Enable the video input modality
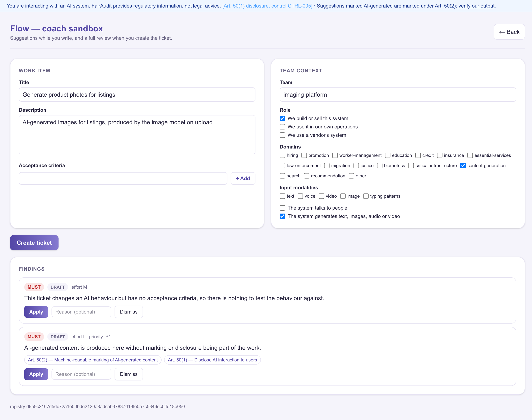This screenshot has width=532, height=420. click(x=321, y=196)
